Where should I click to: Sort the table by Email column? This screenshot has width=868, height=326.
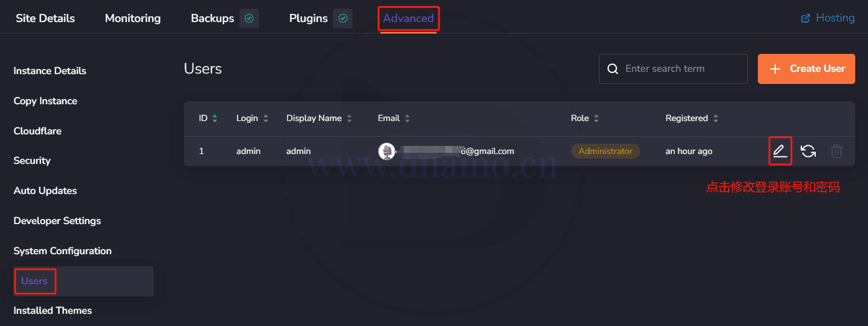coord(394,118)
